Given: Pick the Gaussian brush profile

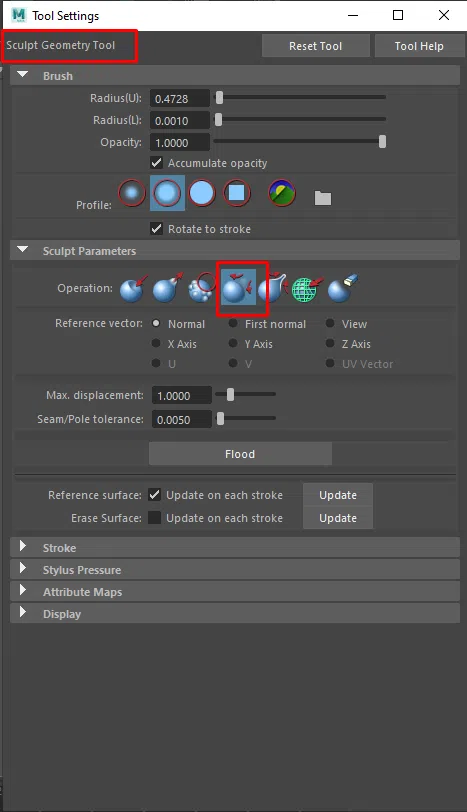Looking at the screenshot, I should coord(132,193).
